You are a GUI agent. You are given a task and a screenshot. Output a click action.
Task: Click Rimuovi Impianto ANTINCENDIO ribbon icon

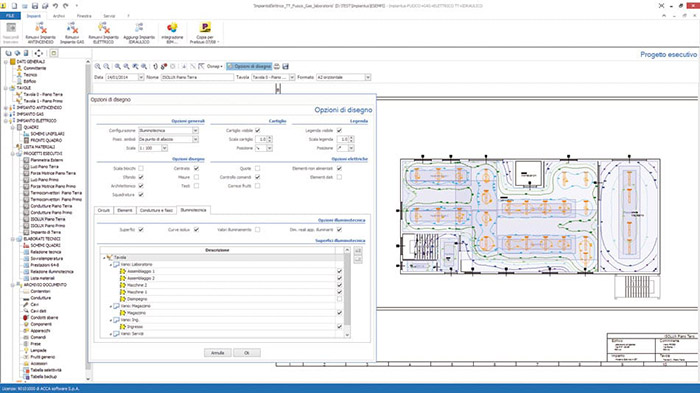tap(41, 28)
